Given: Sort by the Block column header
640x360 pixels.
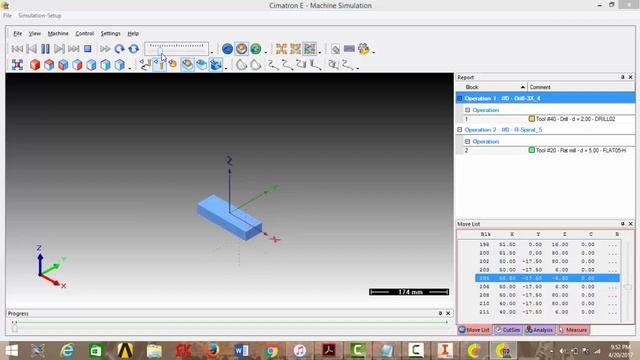Looking at the screenshot, I should tap(492, 87).
